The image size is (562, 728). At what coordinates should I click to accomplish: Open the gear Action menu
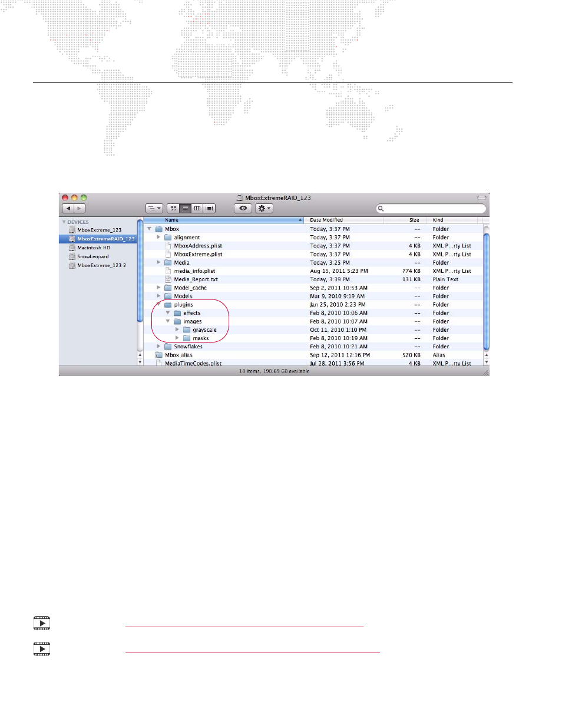264,208
